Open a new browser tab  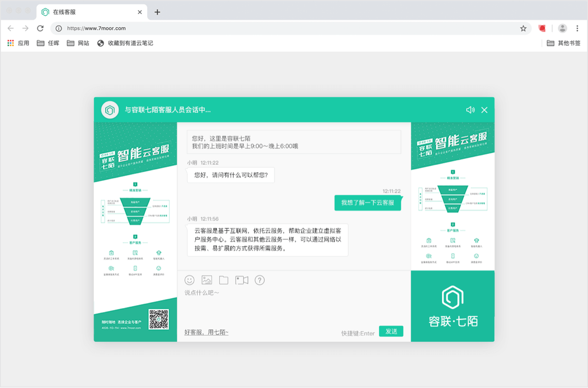(x=157, y=12)
